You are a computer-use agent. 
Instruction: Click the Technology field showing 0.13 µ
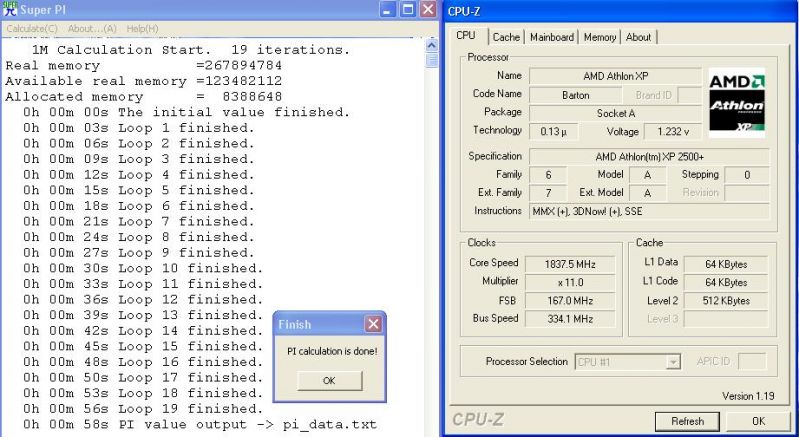coord(554,131)
